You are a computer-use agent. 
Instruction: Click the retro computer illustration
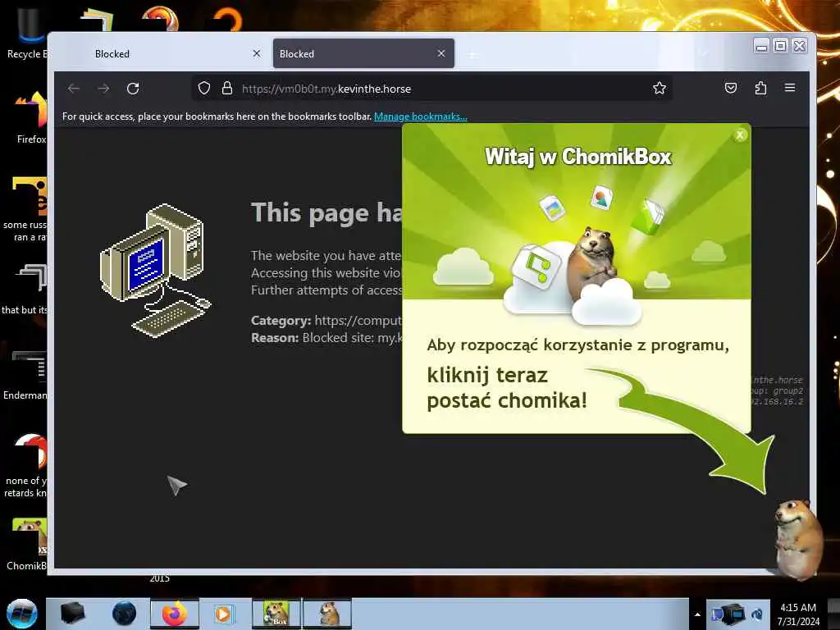tap(156, 271)
